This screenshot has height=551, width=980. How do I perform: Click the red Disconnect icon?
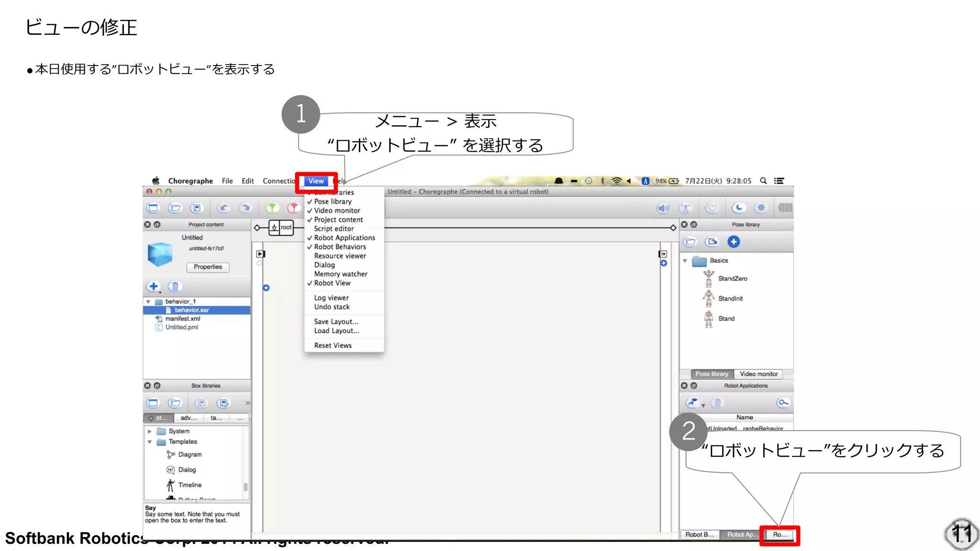click(293, 208)
